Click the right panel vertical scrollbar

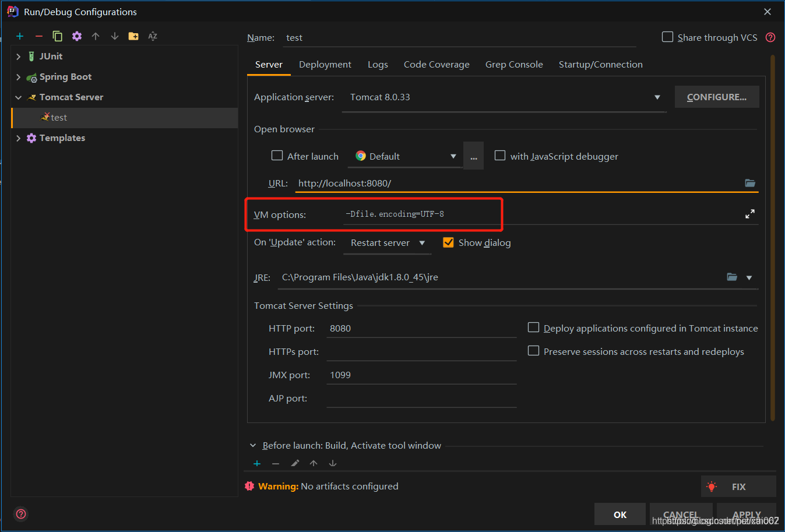pos(773,238)
